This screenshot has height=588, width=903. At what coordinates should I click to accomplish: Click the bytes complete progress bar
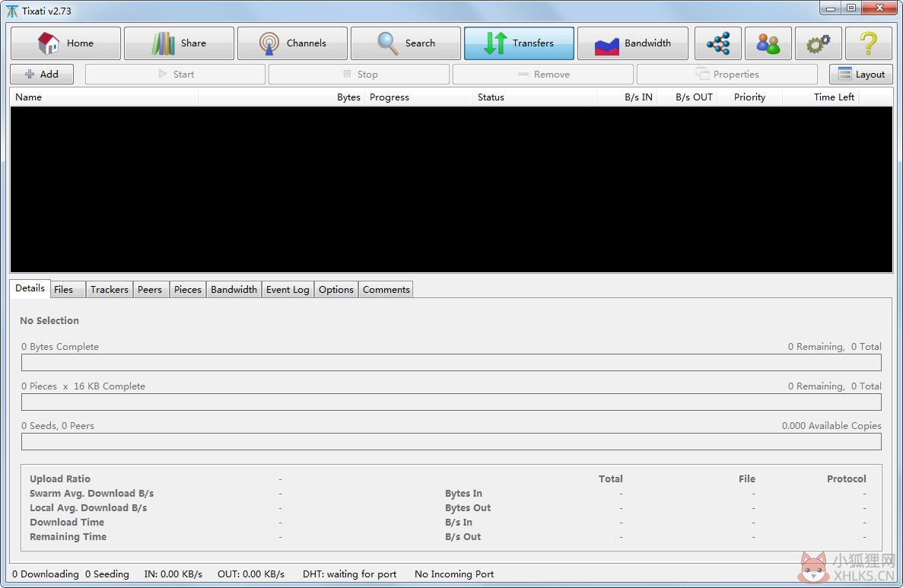pos(452,363)
